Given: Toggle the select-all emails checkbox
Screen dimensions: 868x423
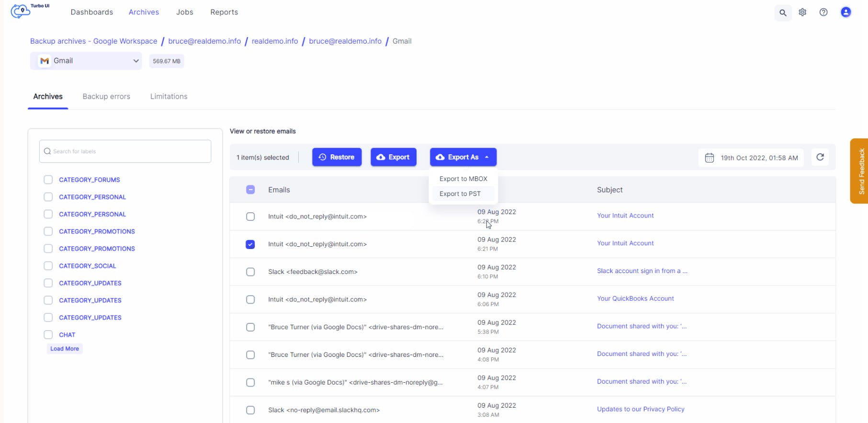Looking at the screenshot, I should pyautogui.click(x=250, y=190).
